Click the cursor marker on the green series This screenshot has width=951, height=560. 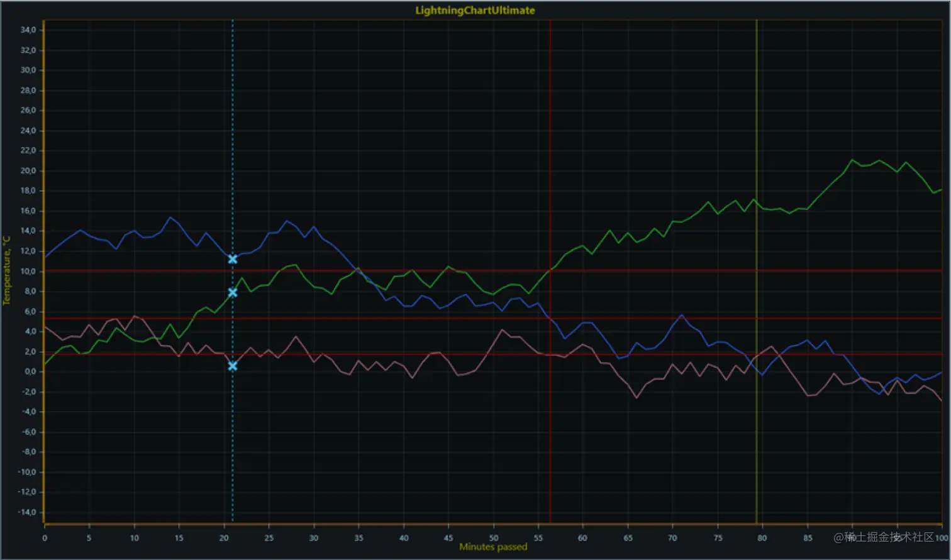[x=233, y=292]
